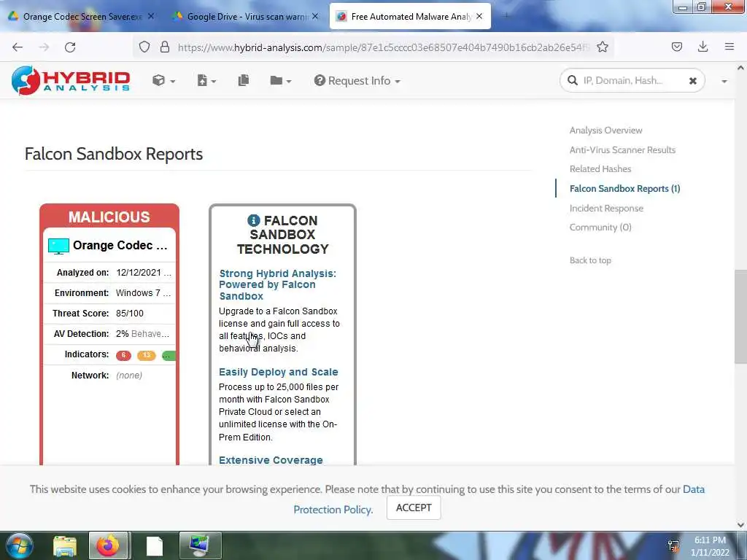
Task: Click the cyan monitor icon on report card
Action: click(58, 246)
